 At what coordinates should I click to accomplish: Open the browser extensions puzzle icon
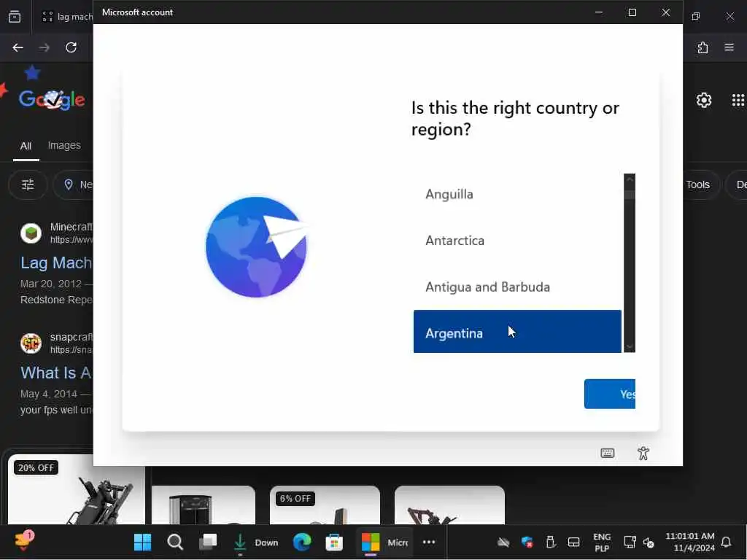[x=703, y=47]
